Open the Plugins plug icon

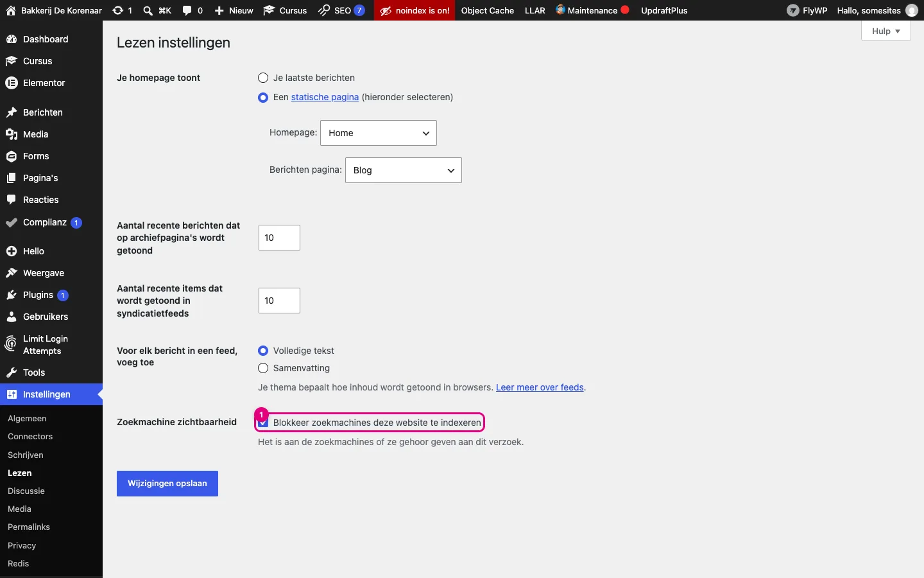[x=11, y=295]
